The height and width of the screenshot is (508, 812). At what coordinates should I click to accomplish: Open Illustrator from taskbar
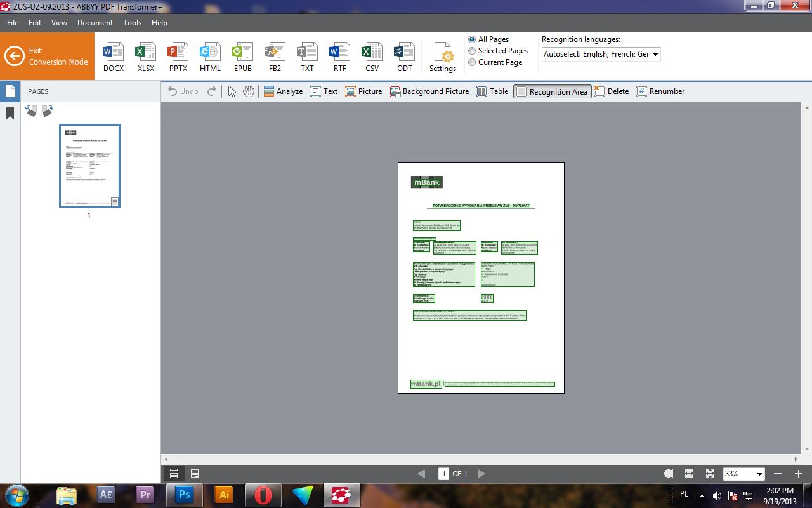[224, 495]
